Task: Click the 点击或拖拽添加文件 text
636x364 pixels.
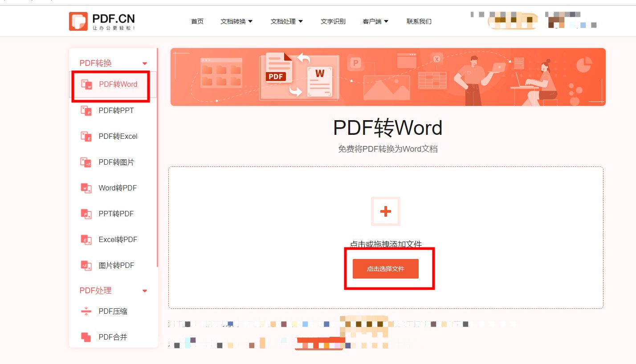Action: pyautogui.click(x=386, y=244)
